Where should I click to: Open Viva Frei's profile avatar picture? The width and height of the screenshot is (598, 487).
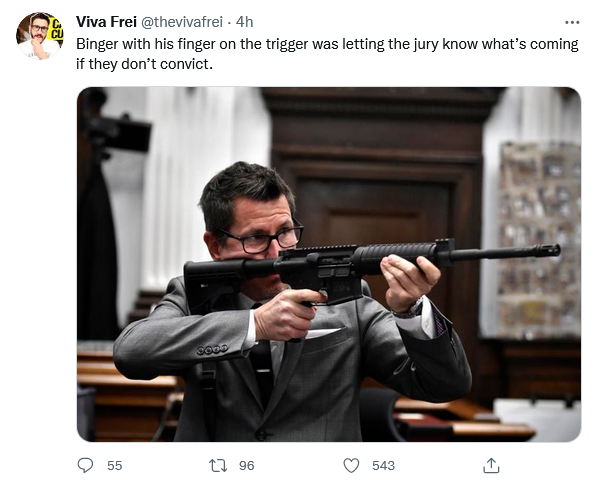pos(40,35)
